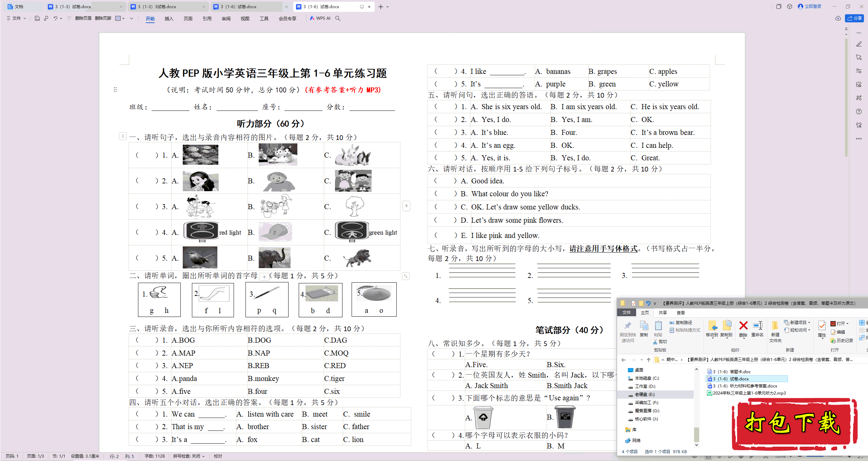Toggle the spell check status in status bar

(x=189, y=456)
